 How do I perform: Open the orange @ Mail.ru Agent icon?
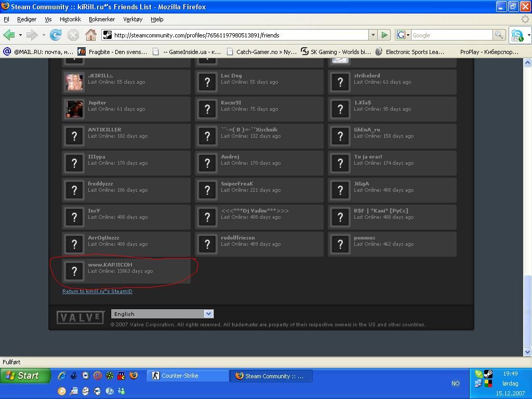[x=97, y=376]
